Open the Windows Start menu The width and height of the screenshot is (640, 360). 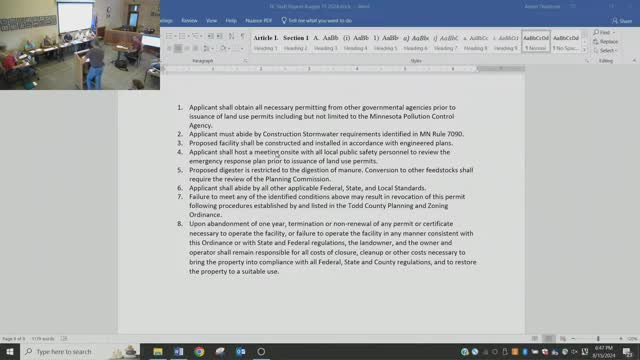pyautogui.click(x=10, y=351)
